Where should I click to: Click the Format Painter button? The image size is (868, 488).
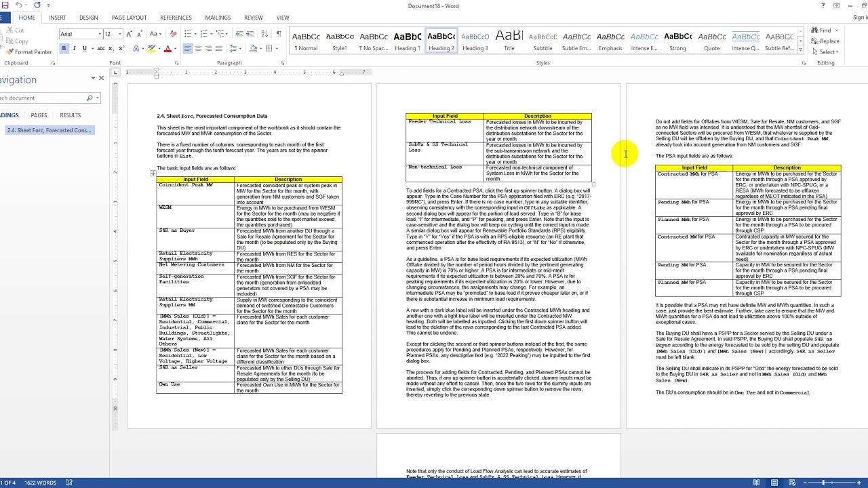(29, 52)
